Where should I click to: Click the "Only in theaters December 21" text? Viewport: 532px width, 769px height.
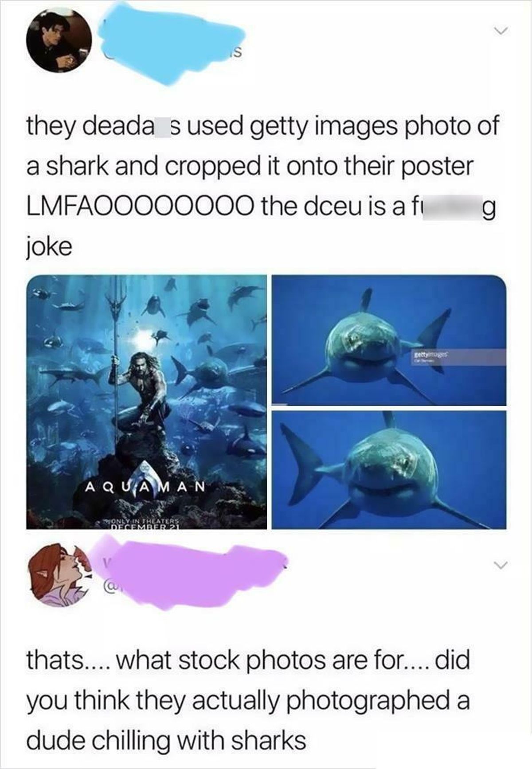pyautogui.click(x=141, y=523)
